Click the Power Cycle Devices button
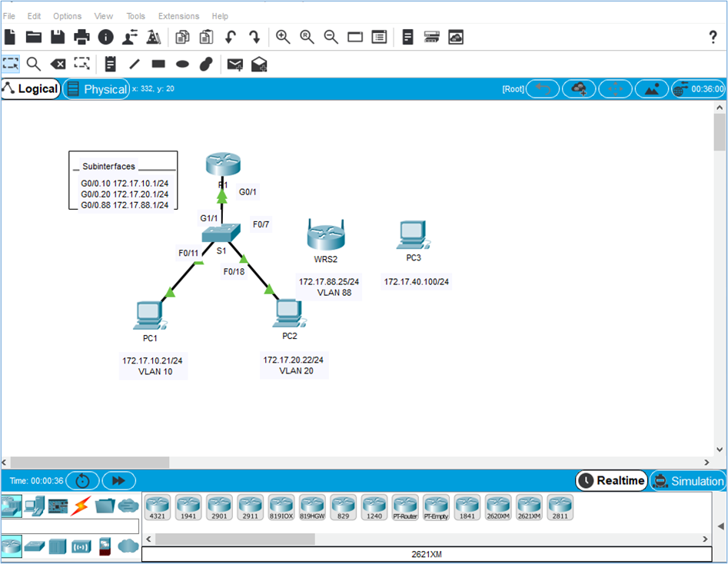728x564 pixels. point(82,481)
